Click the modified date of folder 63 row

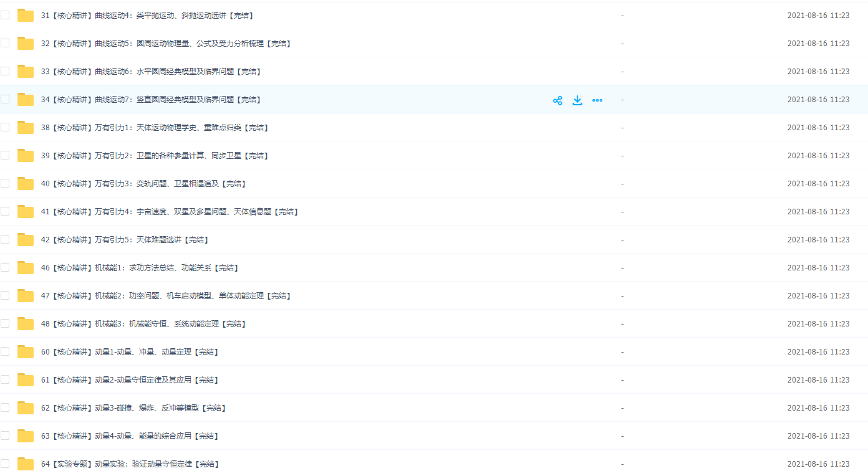click(x=818, y=436)
